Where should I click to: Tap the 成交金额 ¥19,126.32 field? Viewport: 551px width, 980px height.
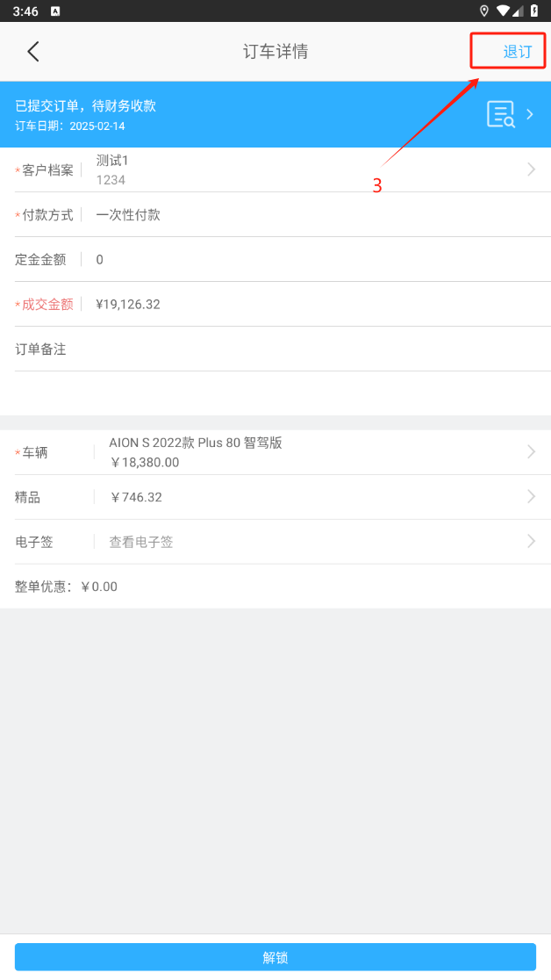128,304
